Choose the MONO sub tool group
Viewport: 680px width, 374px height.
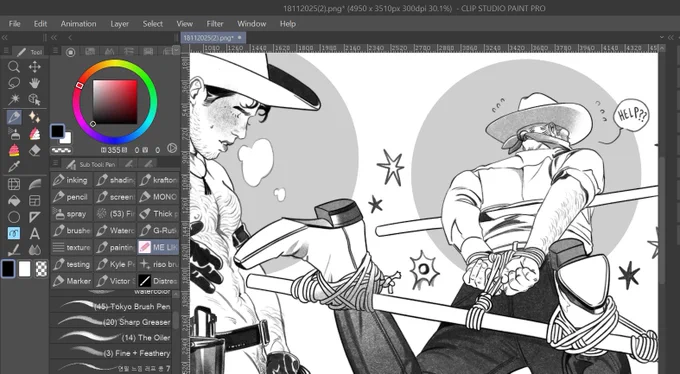pos(158,197)
